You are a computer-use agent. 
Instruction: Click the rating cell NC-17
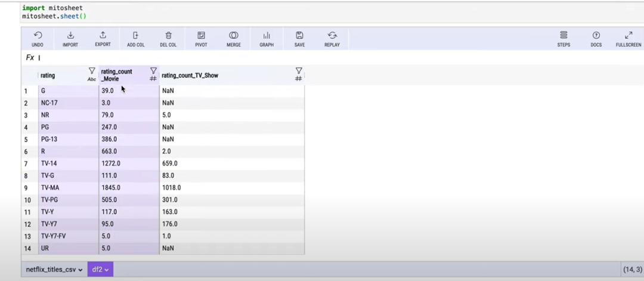68,103
